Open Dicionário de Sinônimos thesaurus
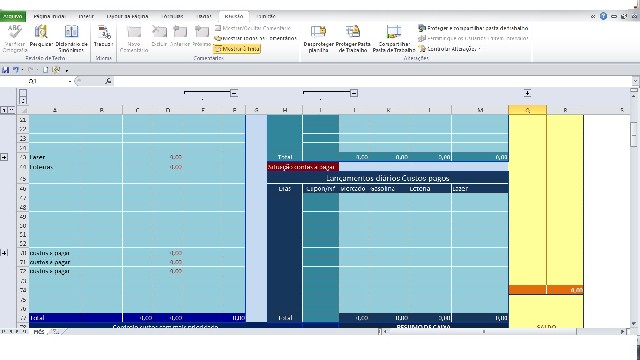This screenshot has width=640, height=360. tap(71, 38)
